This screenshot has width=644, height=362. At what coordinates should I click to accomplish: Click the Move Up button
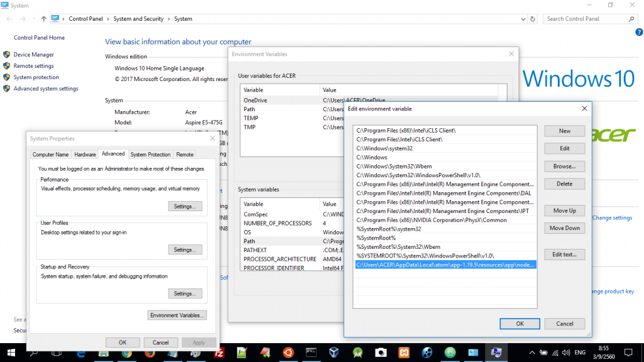tap(565, 211)
